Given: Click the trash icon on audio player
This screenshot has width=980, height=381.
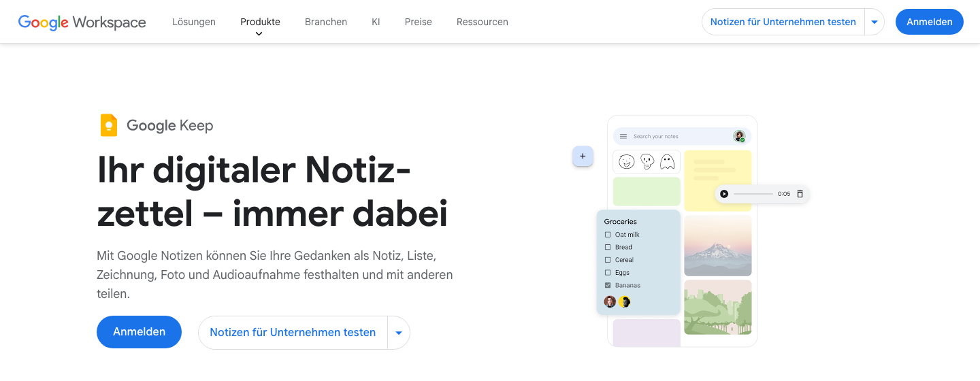Looking at the screenshot, I should pyautogui.click(x=800, y=194).
